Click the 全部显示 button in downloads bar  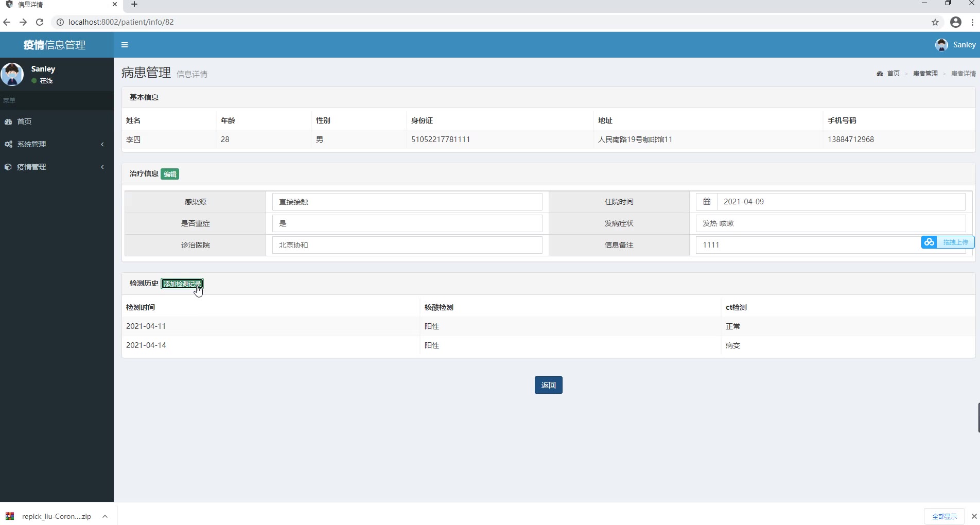point(944,516)
